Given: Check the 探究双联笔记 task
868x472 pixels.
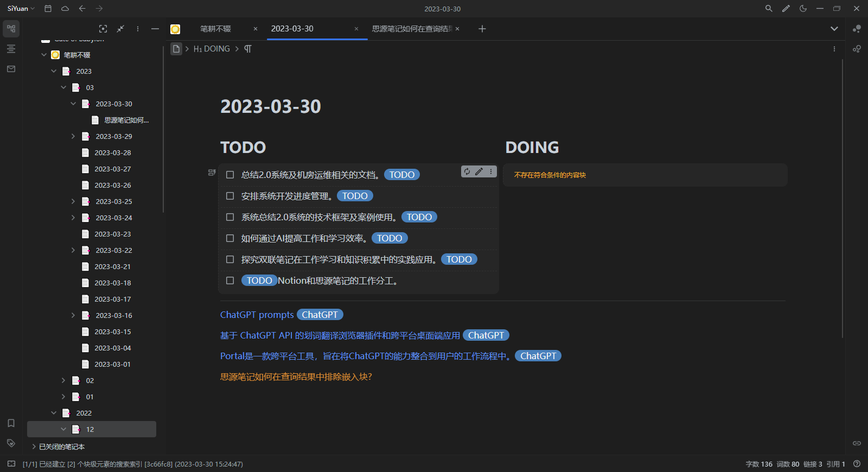Looking at the screenshot, I should (230, 259).
